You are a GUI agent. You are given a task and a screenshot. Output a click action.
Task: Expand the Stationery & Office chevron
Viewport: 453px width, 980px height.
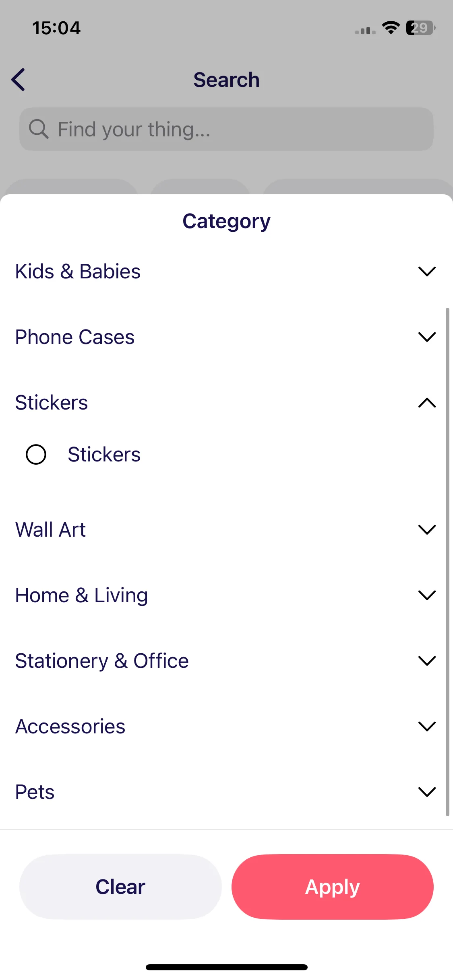(x=427, y=661)
